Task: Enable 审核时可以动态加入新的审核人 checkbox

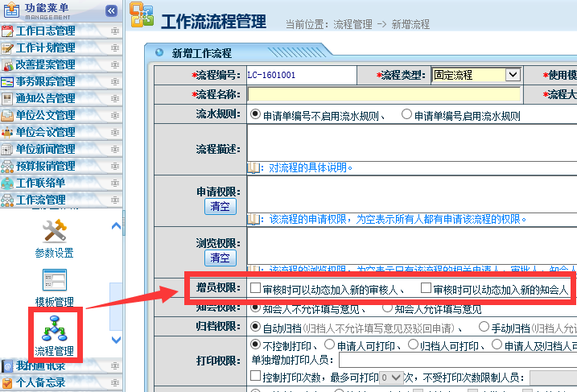Action: pos(255,289)
